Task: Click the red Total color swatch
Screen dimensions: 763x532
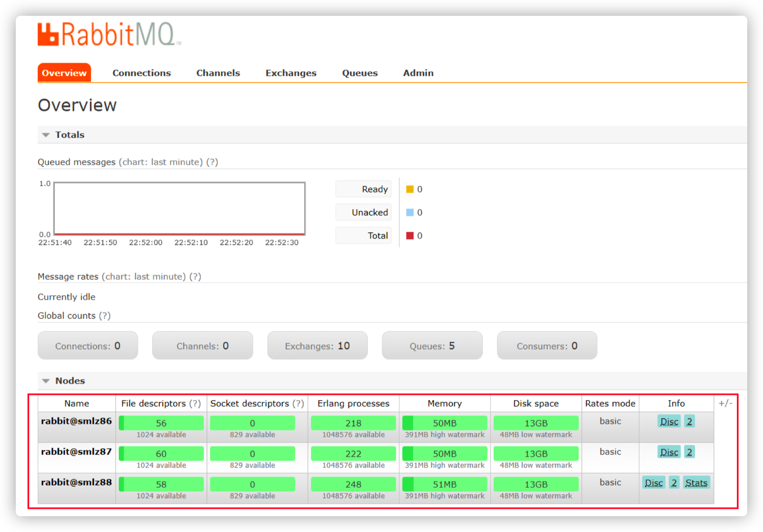Action: point(410,236)
